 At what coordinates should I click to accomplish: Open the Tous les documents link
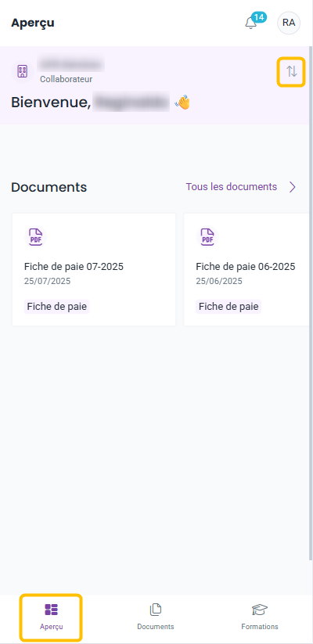click(232, 186)
